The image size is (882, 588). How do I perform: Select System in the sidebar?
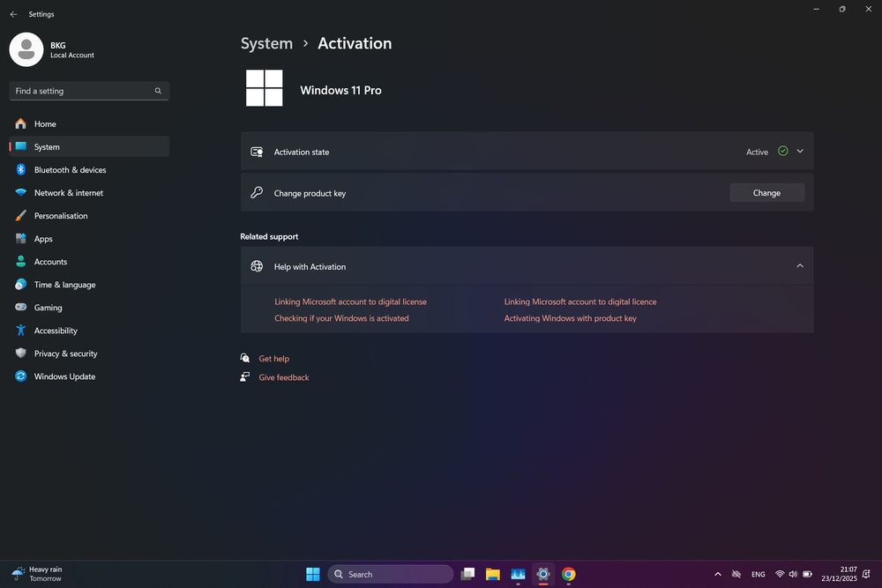click(89, 146)
